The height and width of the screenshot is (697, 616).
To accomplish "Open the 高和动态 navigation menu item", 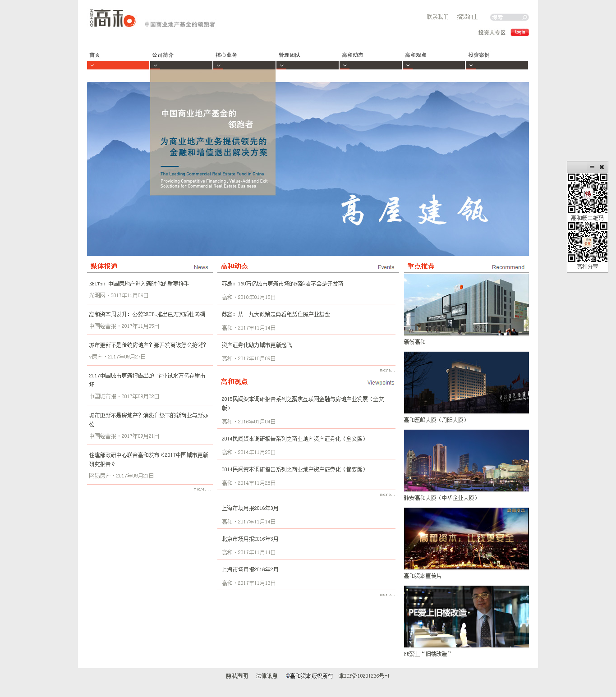I will 353,55.
